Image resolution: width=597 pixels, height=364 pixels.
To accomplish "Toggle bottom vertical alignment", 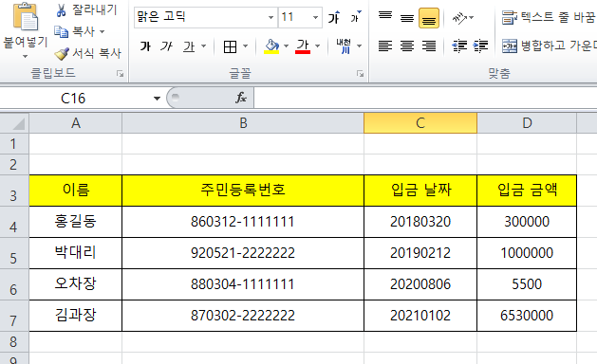I will pyautogui.click(x=429, y=18).
